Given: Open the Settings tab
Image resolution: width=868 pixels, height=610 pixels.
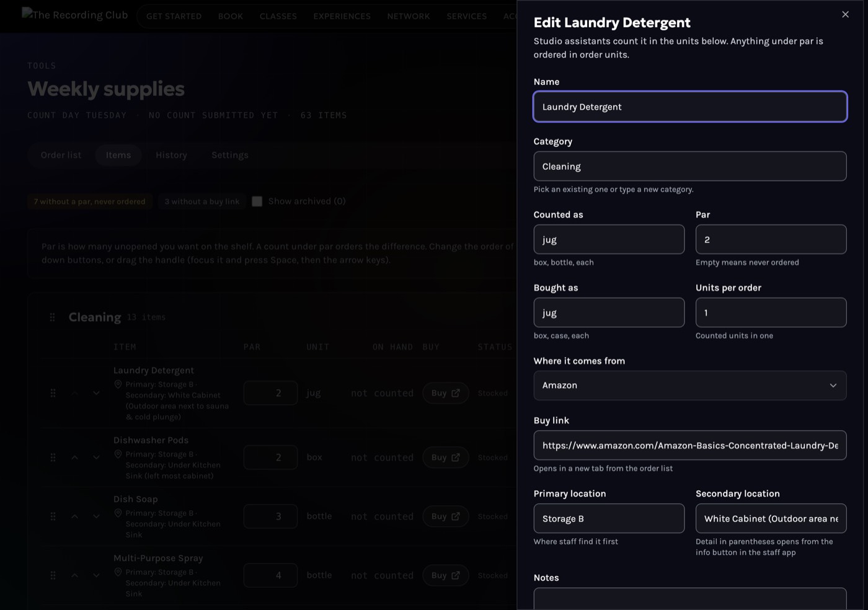Looking at the screenshot, I should (x=230, y=155).
